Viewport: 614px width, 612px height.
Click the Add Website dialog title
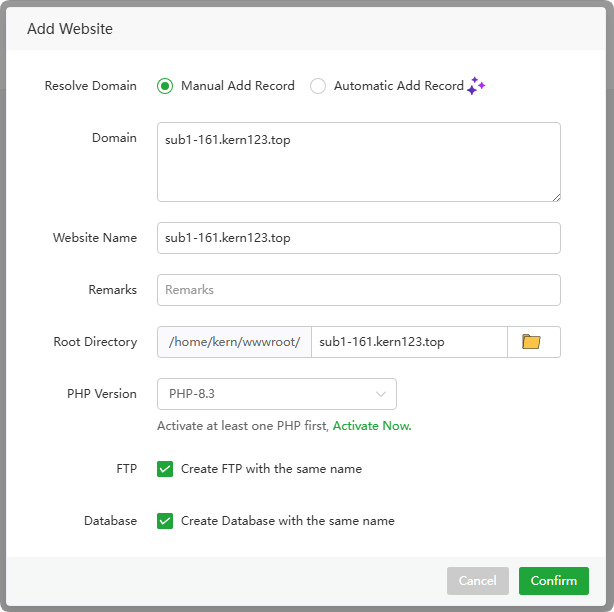(70, 29)
